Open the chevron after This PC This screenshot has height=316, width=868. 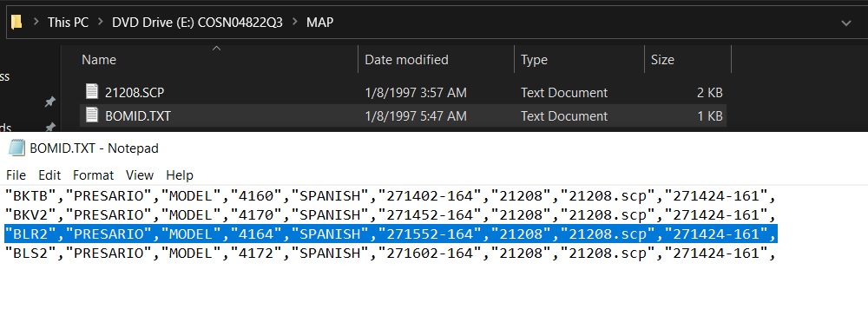pos(100,22)
